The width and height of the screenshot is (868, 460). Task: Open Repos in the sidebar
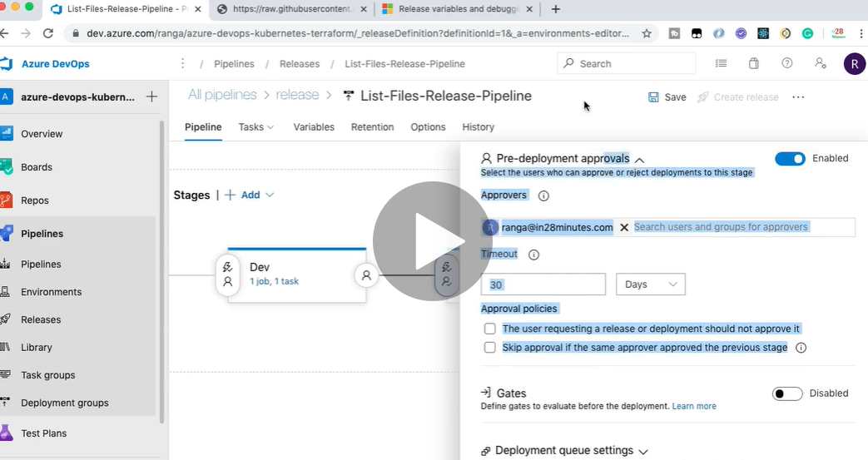[x=35, y=200]
